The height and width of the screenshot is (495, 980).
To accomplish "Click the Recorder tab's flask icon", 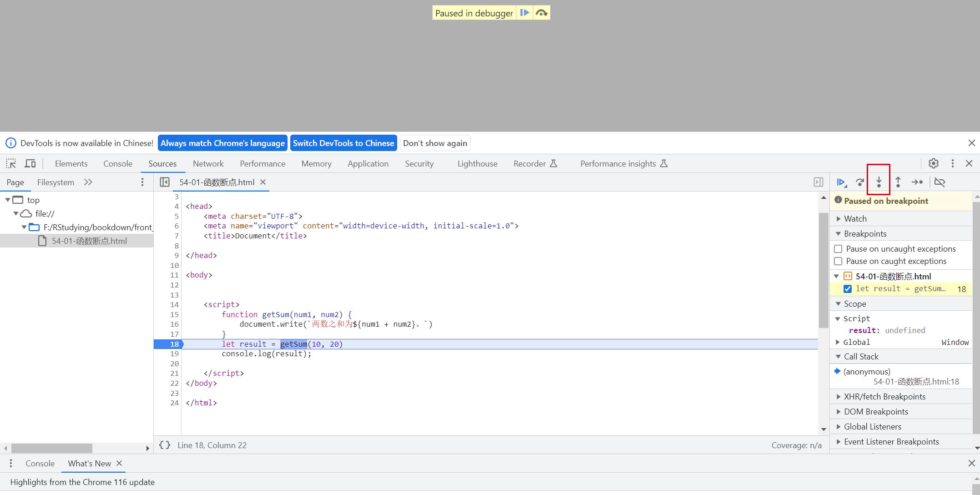I will pos(554,163).
